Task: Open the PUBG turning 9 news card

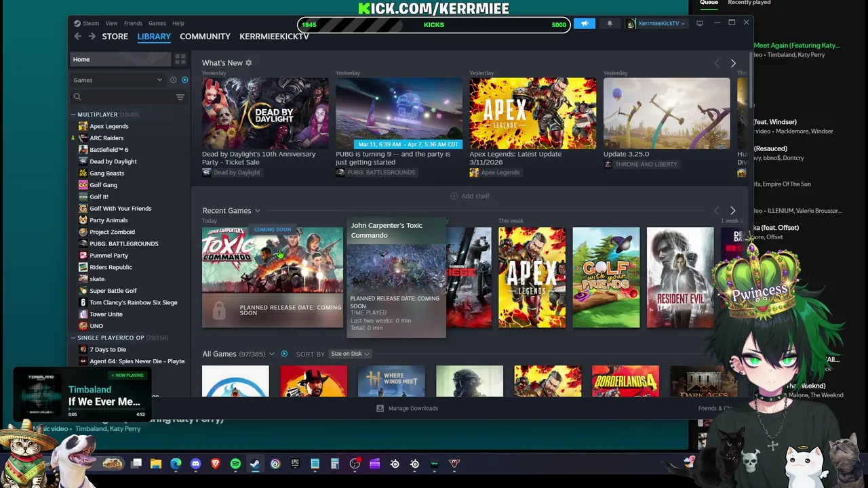Action: click(x=399, y=113)
